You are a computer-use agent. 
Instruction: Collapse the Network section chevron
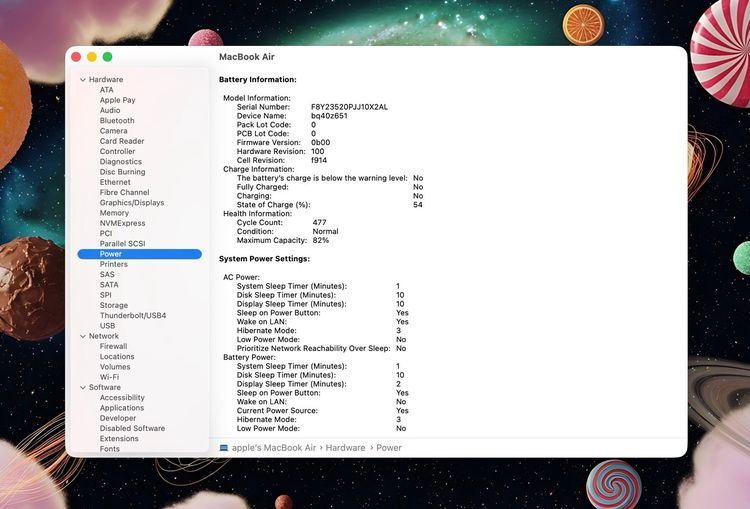(83, 336)
